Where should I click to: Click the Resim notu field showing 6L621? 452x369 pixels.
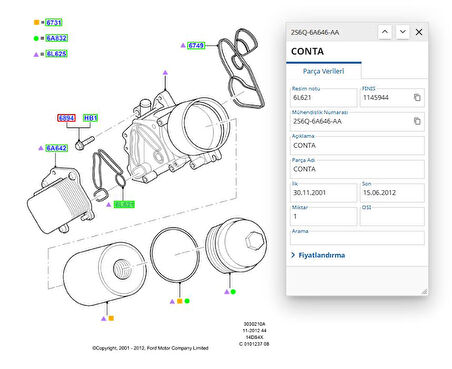[323, 97]
